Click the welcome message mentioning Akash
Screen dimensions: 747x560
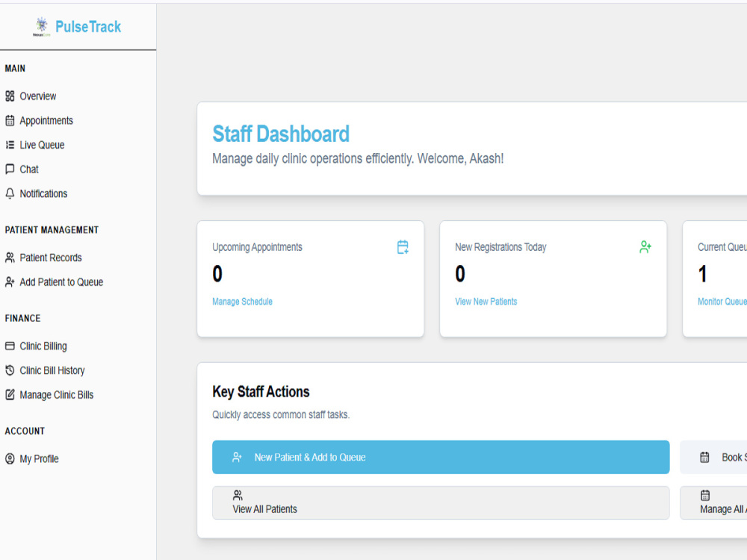point(358,158)
